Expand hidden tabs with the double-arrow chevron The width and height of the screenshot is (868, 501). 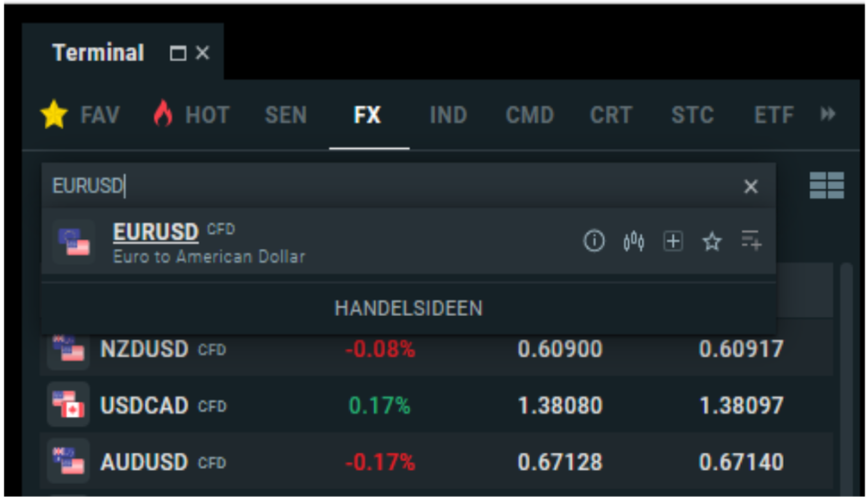pyautogui.click(x=828, y=114)
